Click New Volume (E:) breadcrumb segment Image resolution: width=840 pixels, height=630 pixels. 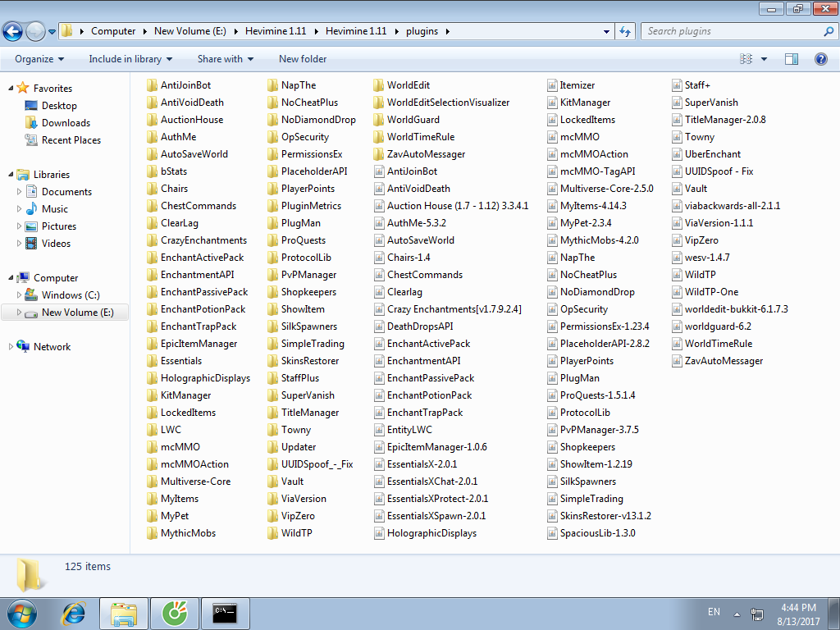[190, 32]
